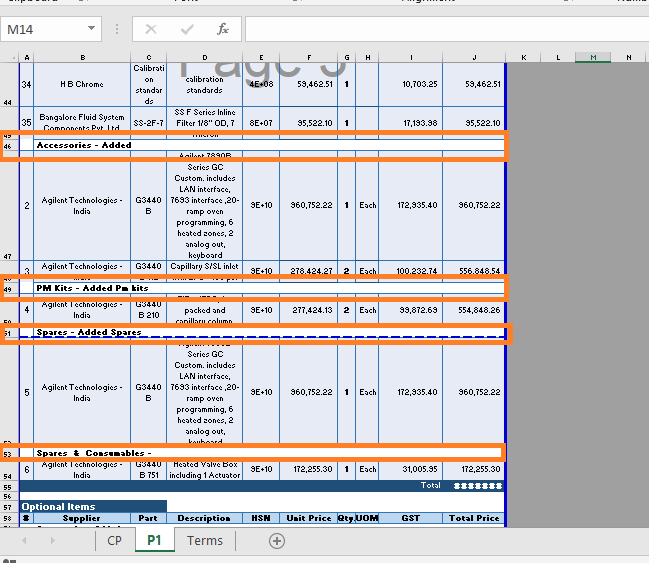Select the 'Total' label cell in row 55
649x563 pixels.
[x=430, y=485]
